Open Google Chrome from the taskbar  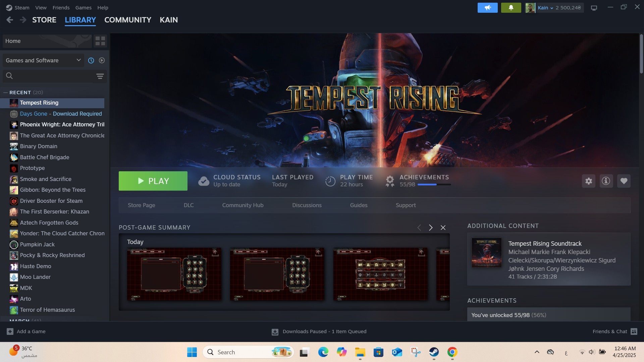coord(452,352)
